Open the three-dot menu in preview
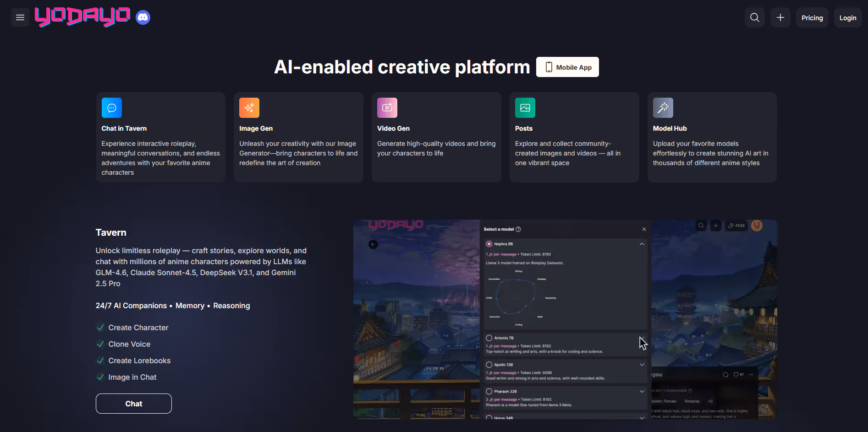868x432 pixels. point(751,374)
